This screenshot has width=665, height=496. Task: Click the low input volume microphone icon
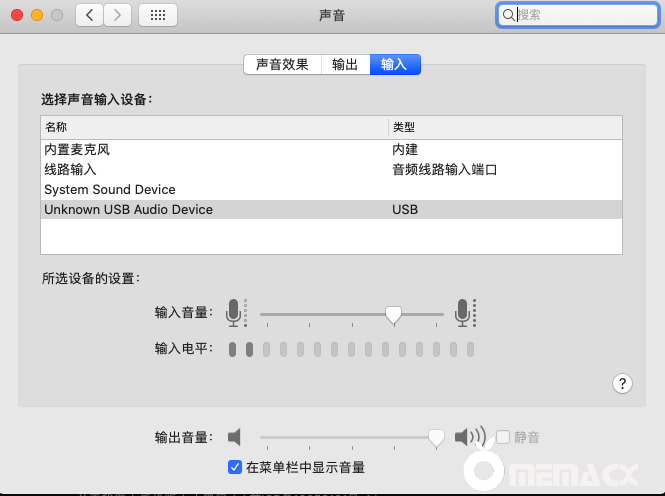click(234, 313)
